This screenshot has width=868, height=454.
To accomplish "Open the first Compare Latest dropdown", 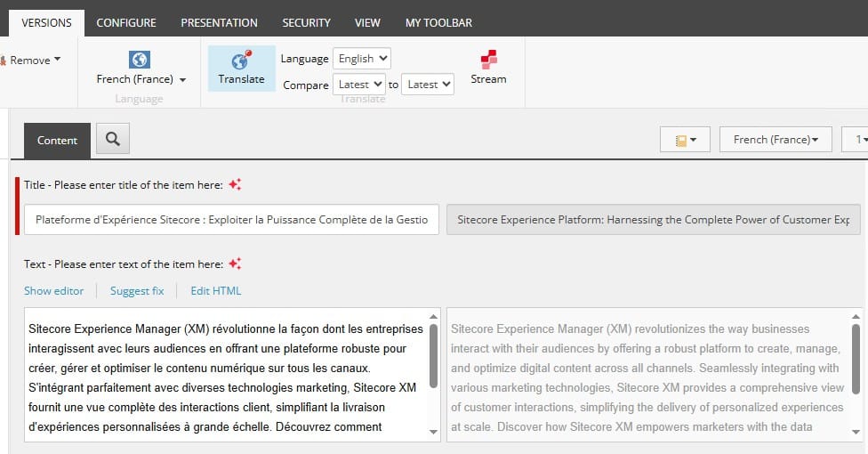I will [x=359, y=85].
